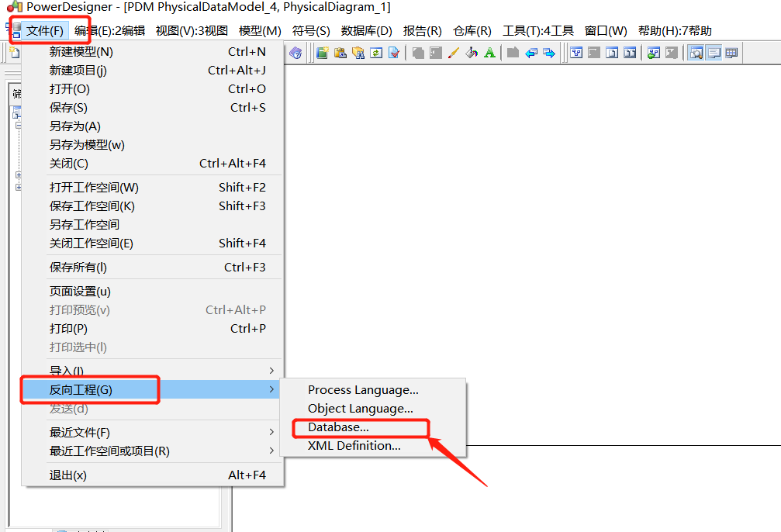Screen dimensions: 781x532
Task: Click the model node icon in browser tree
Action: [16, 112]
